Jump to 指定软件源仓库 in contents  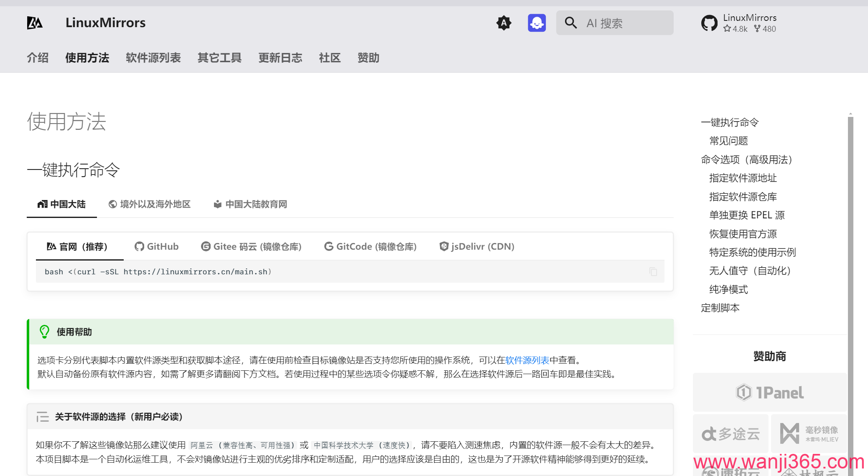coord(743,197)
